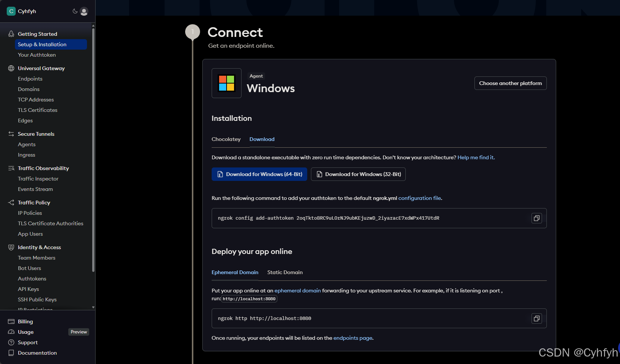Open TCP Addresses page
Viewport: 620px width, 364px height.
point(36,100)
